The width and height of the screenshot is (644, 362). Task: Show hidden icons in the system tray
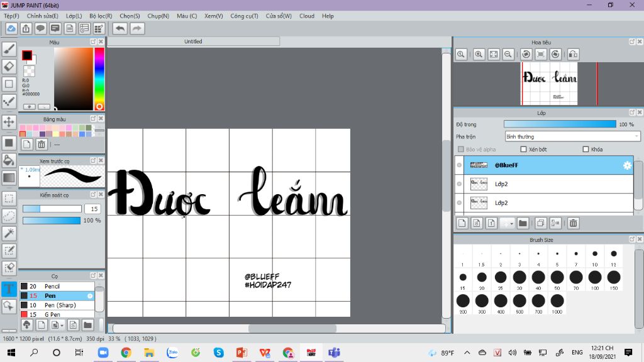click(467, 353)
